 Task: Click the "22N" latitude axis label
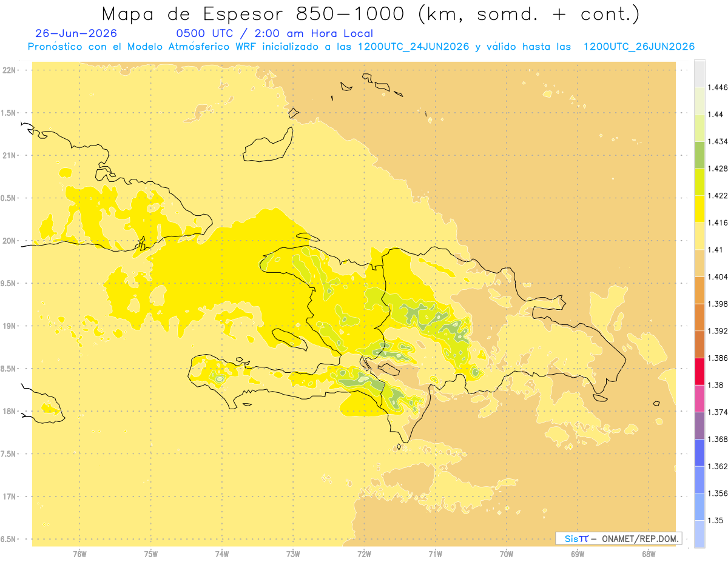(9, 70)
